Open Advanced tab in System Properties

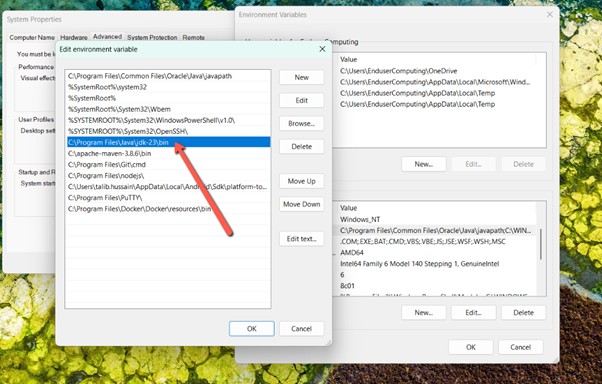pyautogui.click(x=107, y=37)
